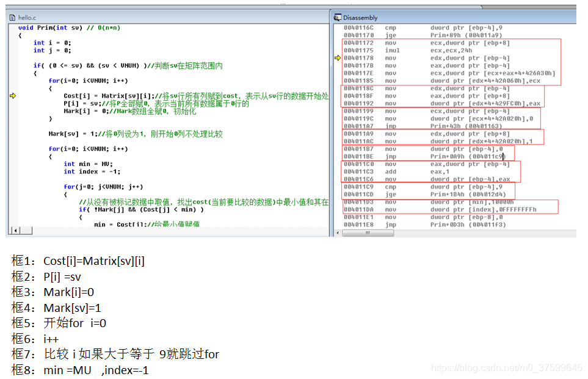Click the 'for(j=0; j<VNUM; j++)' loop line

(103, 187)
